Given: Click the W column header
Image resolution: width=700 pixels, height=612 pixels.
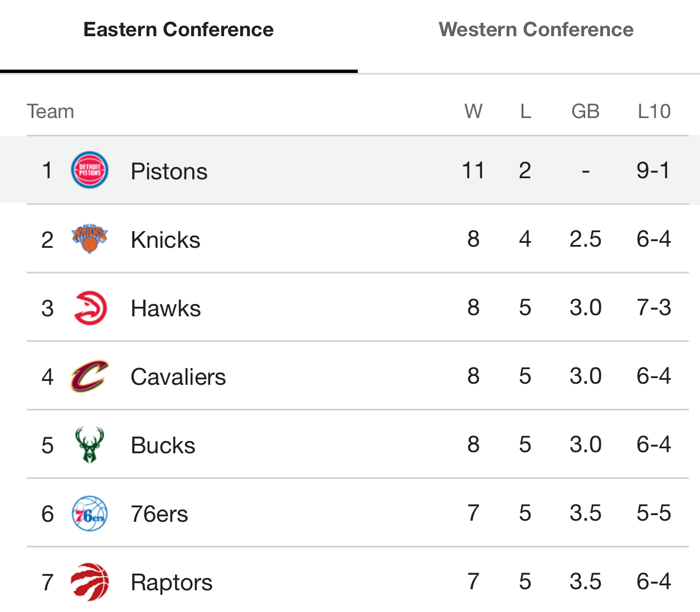Looking at the screenshot, I should [x=473, y=111].
